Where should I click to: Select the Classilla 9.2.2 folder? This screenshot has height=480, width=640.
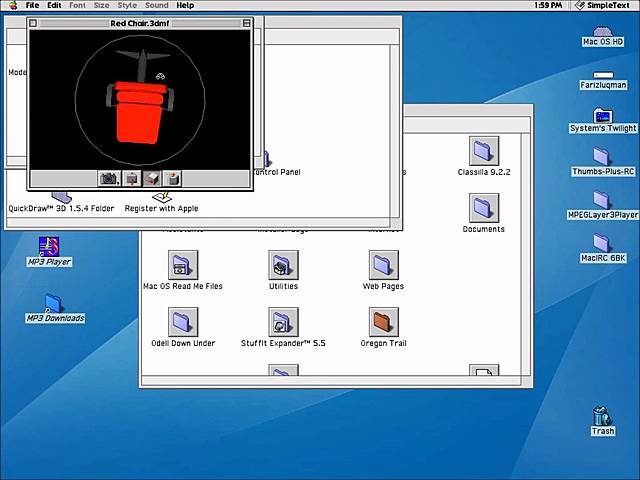pyautogui.click(x=484, y=157)
